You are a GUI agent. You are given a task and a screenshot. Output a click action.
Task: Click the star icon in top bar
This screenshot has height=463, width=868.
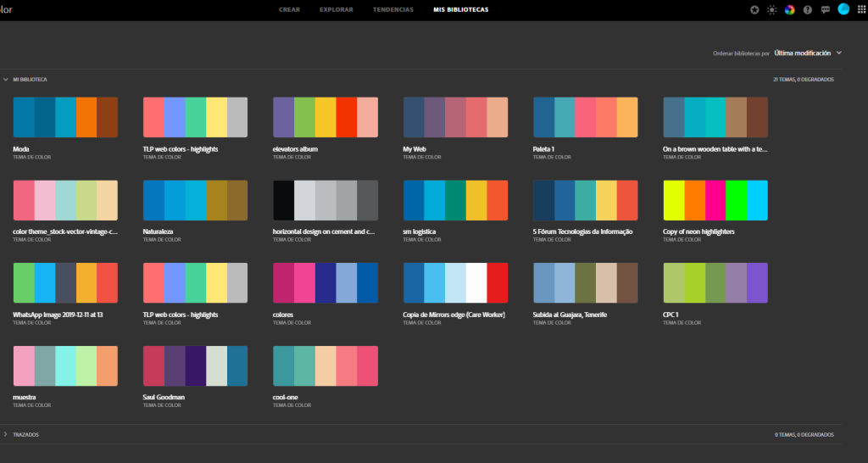coord(754,9)
